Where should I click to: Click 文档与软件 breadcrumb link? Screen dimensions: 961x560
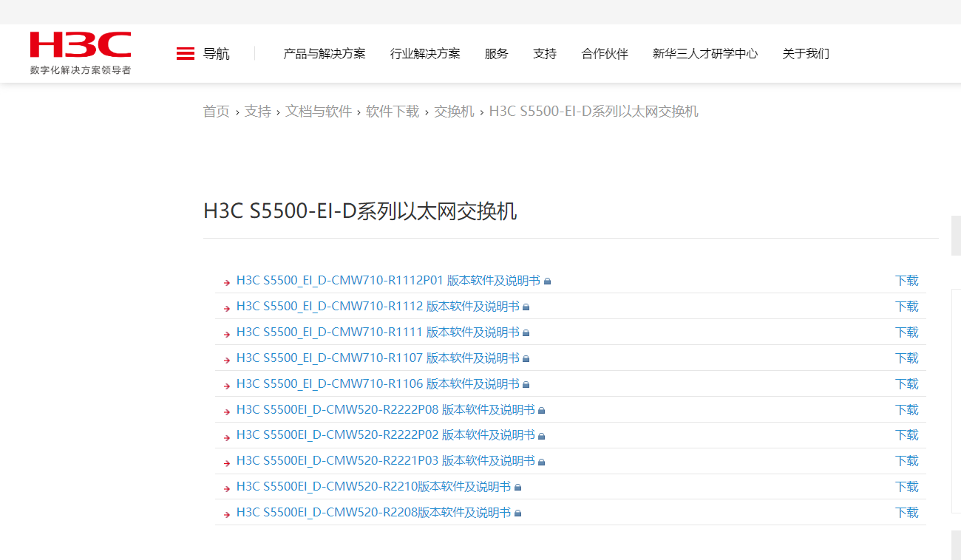[x=319, y=112]
